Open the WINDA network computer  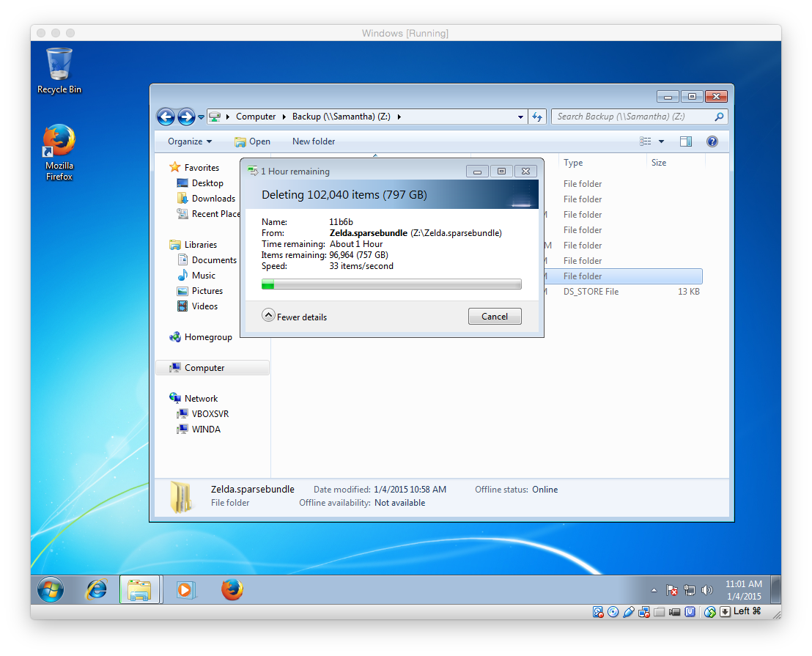click(x=199, y=430)
